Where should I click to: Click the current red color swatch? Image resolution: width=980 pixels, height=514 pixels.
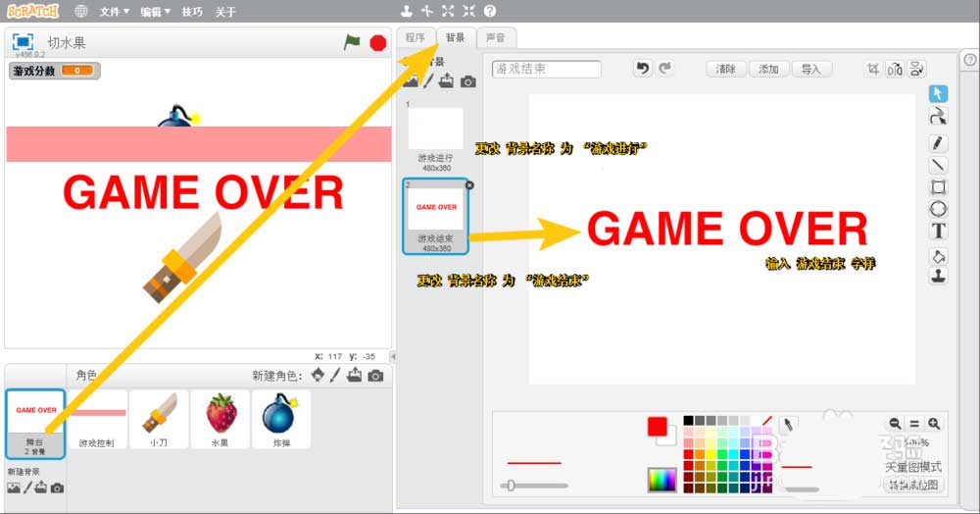[657, 427]
